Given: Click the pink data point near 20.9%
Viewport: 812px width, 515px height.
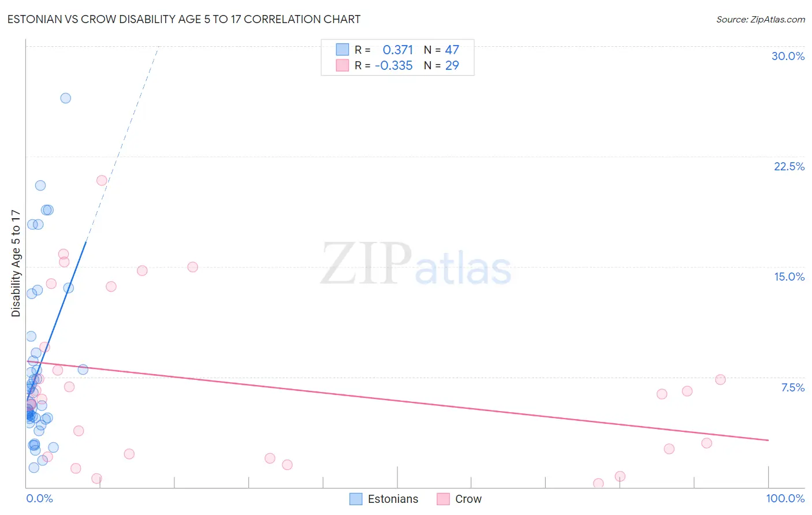Looking at the screenshot, I should pos(102,180).
